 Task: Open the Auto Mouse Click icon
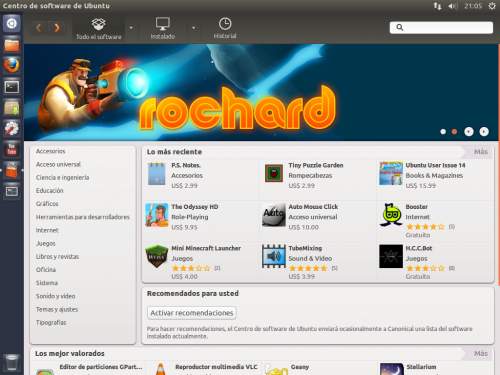274,215
